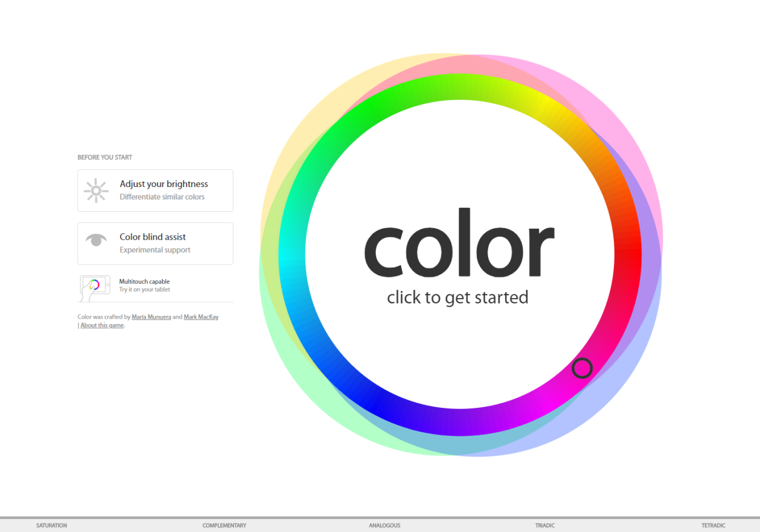Image resolution: width=760 pixels, height=532 pixels.
Task: Select the COMPLEMENTARY stage in the bottom bar
Action: (x=224, y=525)
